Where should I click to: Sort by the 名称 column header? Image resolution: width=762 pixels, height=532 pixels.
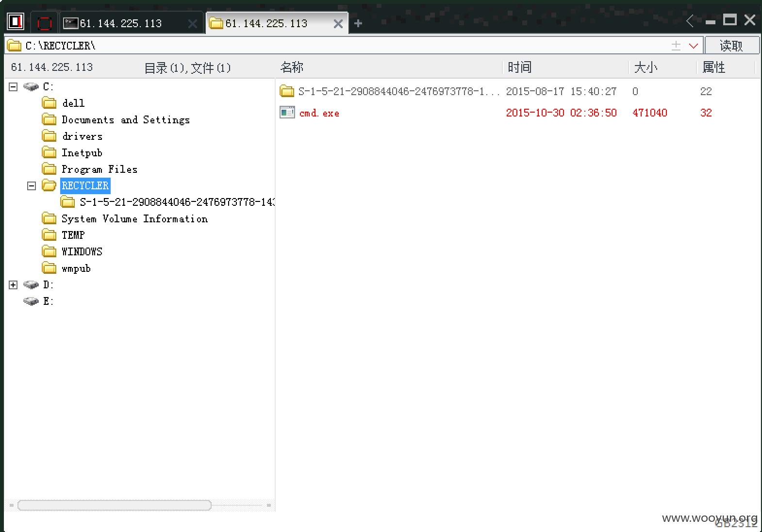click(x=292, y=67)
